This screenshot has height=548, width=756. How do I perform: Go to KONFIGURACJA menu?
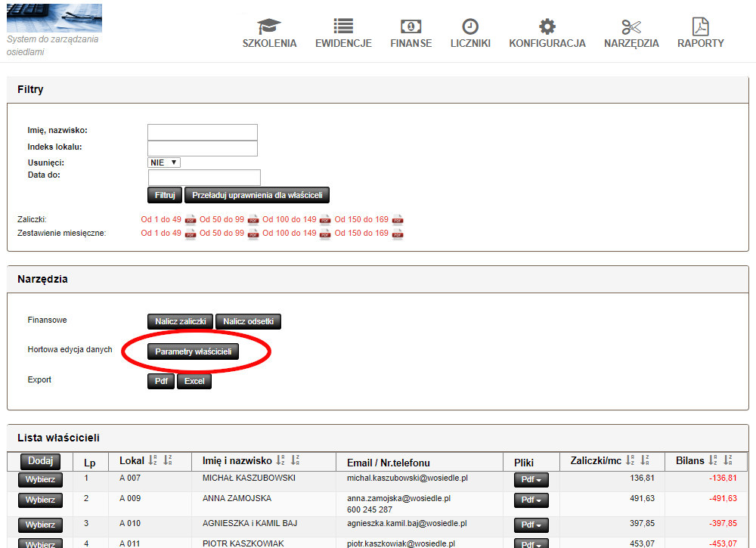coord(547,43)
